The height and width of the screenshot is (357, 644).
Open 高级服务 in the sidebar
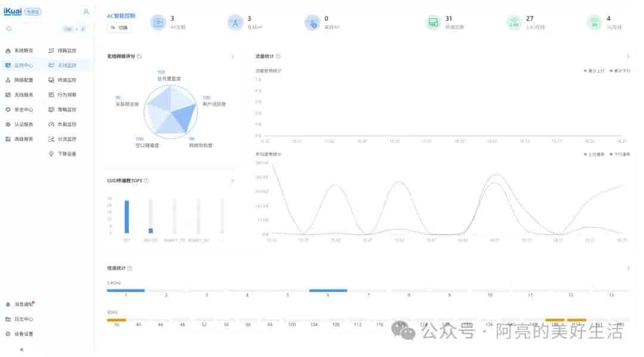coord(20,139)
